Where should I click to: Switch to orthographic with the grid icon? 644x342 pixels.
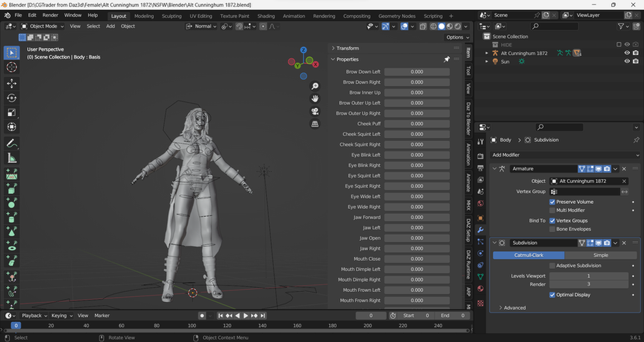315,124
